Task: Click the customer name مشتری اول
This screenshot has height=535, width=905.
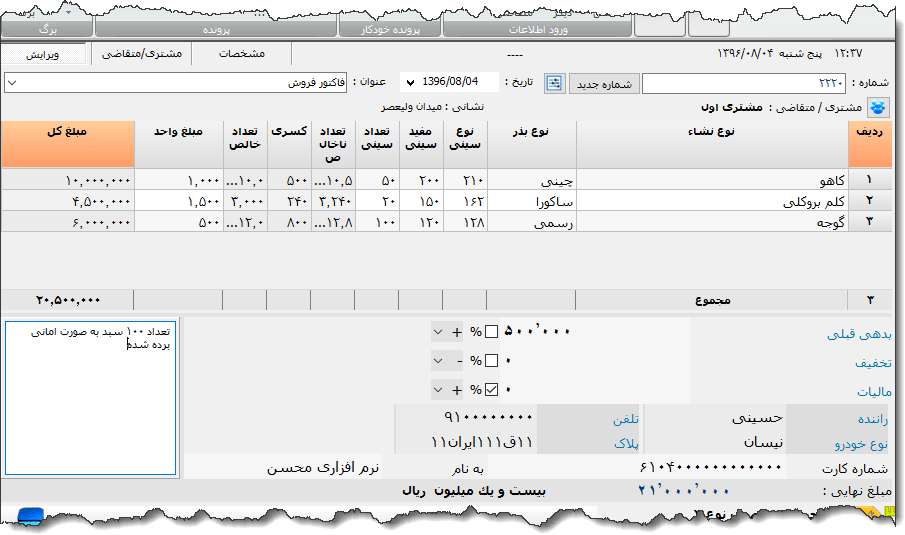Action: (732, 107)
